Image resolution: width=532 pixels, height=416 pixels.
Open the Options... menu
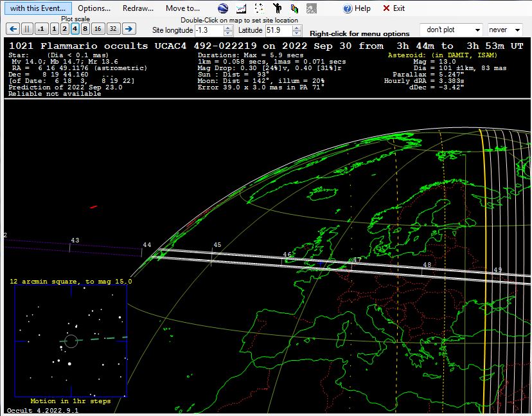[x=94, y=8]
